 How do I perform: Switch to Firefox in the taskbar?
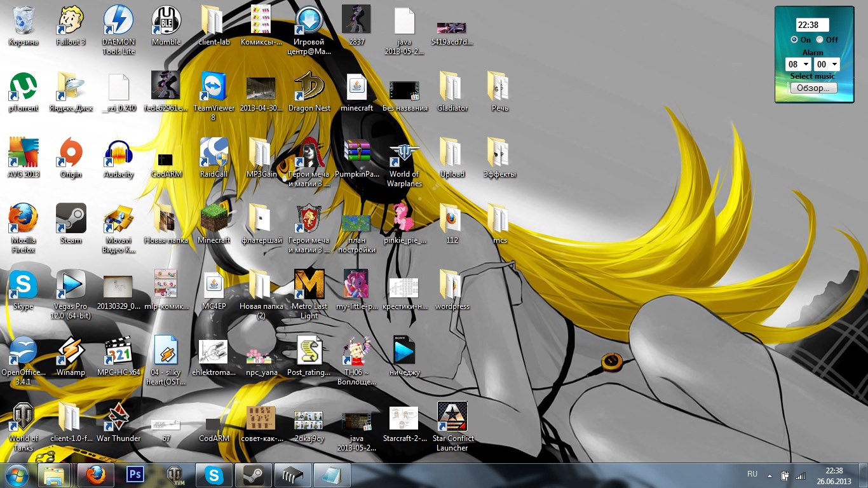(x=95, y=475)
